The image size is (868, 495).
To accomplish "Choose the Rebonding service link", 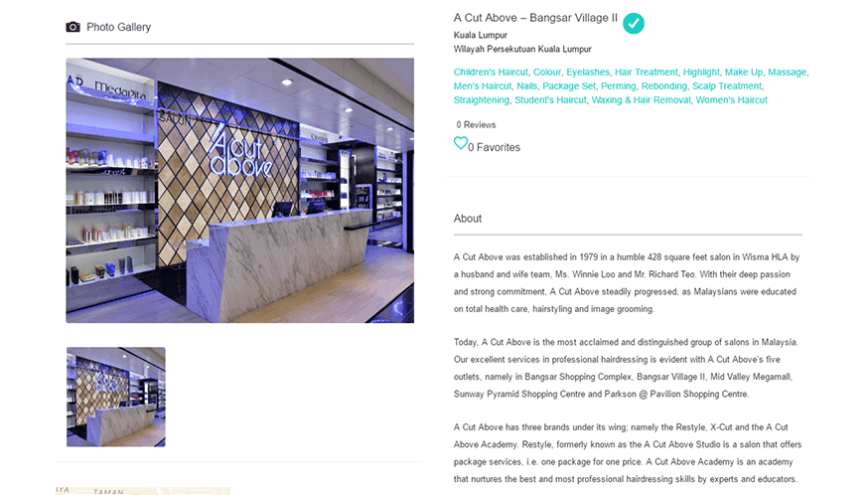I will pos(663,85).
